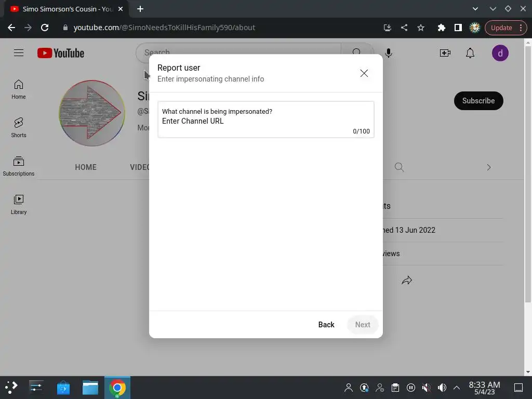Click the YouTube logo
The width and height of the screenshot is (532, 399).
click(x=61, y=53)
